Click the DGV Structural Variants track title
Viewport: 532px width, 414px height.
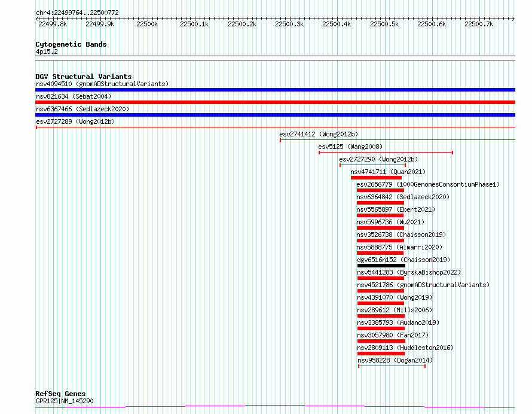(84, 77)
